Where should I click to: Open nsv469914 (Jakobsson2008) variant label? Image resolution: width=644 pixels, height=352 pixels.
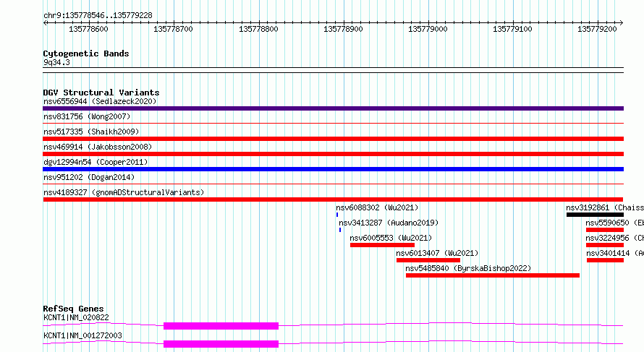(x=98, y=147)
